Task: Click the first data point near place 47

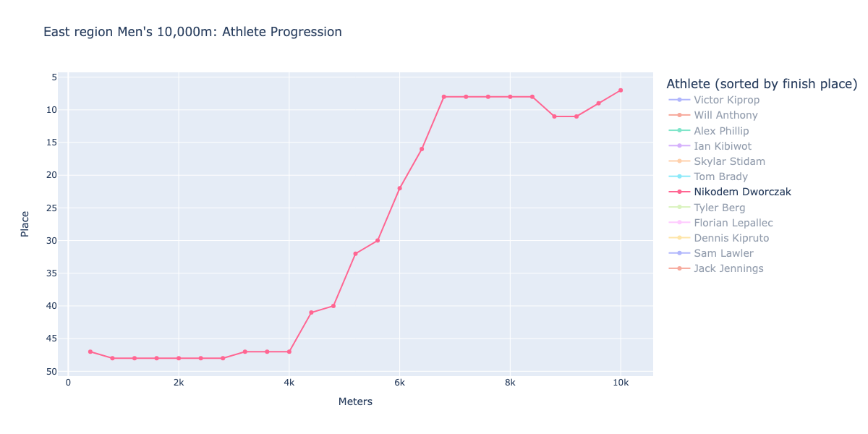Action: point(90,352)
